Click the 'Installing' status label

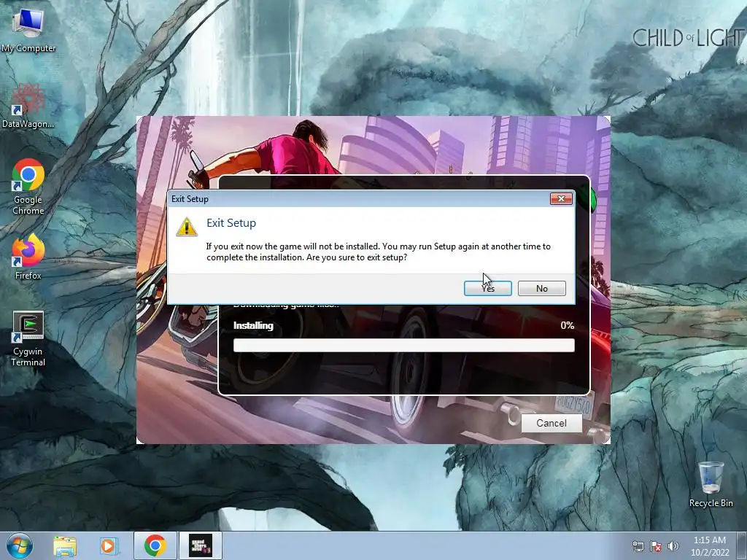click(253, 326)
